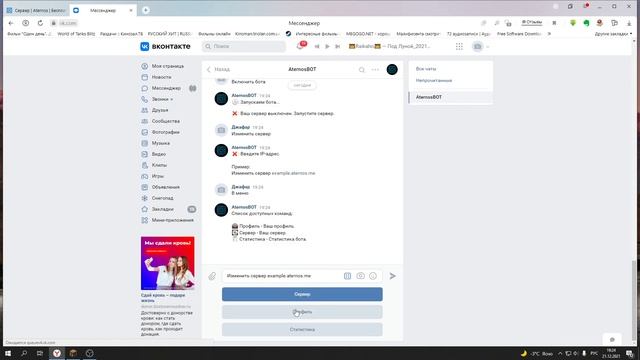Open a new browser tab
This screenshot has height=360, width=640.
pos(146,10)
